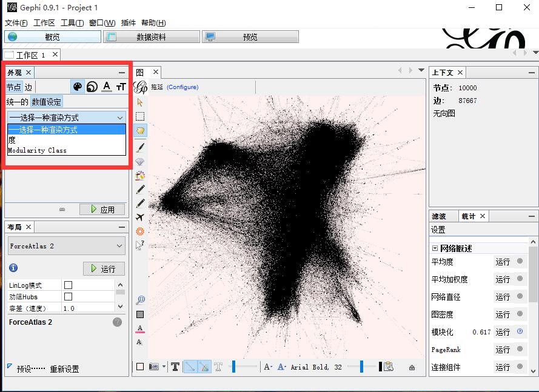Choose 度 from the dropdown list

[67, 140]
